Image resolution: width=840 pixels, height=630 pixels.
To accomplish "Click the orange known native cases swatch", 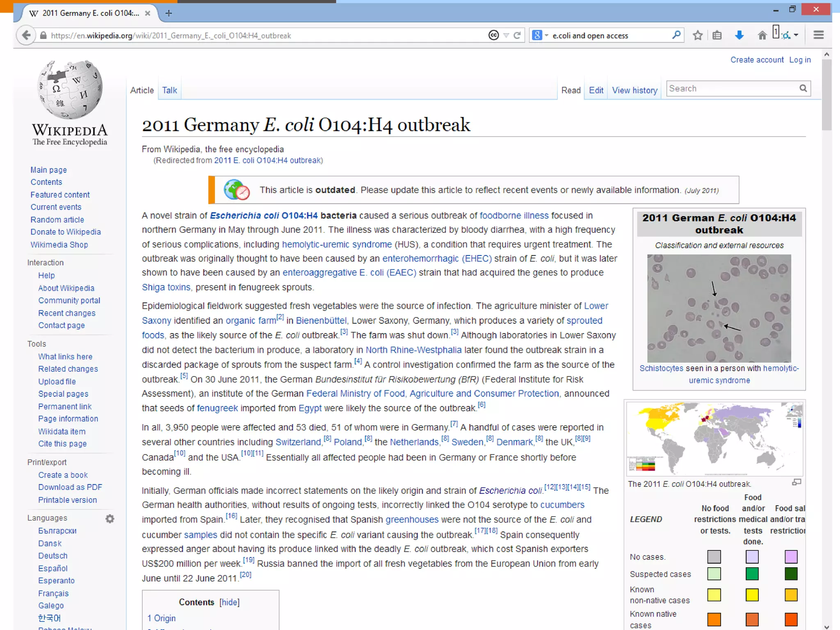I will [x=714, y=619].
